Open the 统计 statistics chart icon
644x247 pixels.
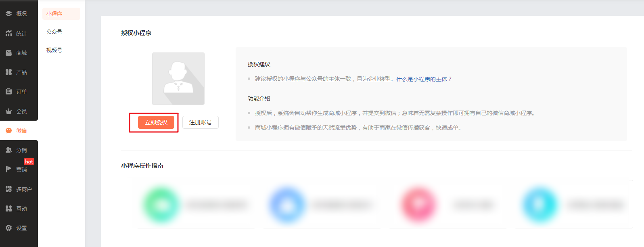click(8, 33)
